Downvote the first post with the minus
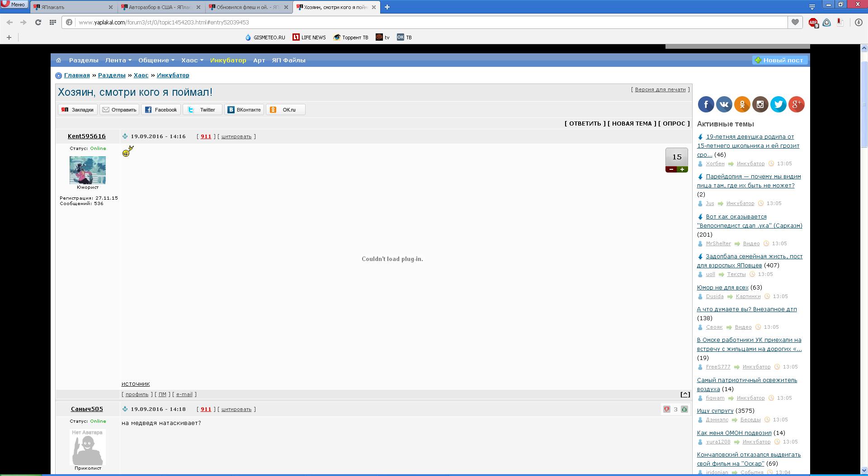Viewport: 868px width, 476px height. [671, 169]
